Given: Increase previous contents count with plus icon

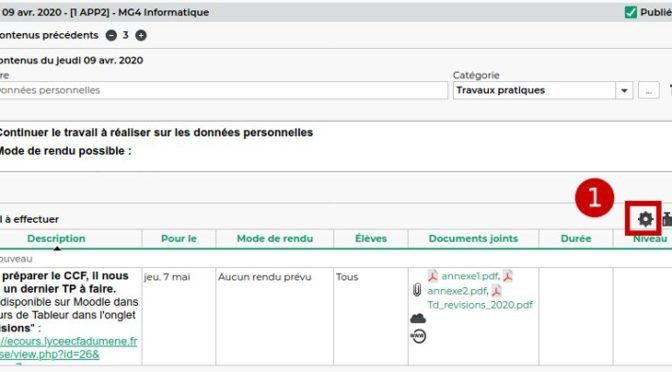Looking at the screenshot, I should click(x=141, y=36).
